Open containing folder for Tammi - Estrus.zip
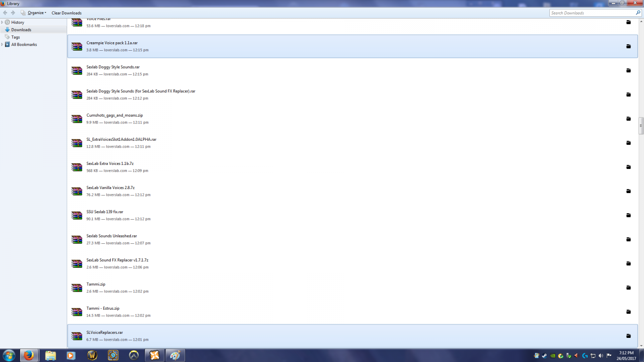The image size is (644, 362). click(628, 312)
